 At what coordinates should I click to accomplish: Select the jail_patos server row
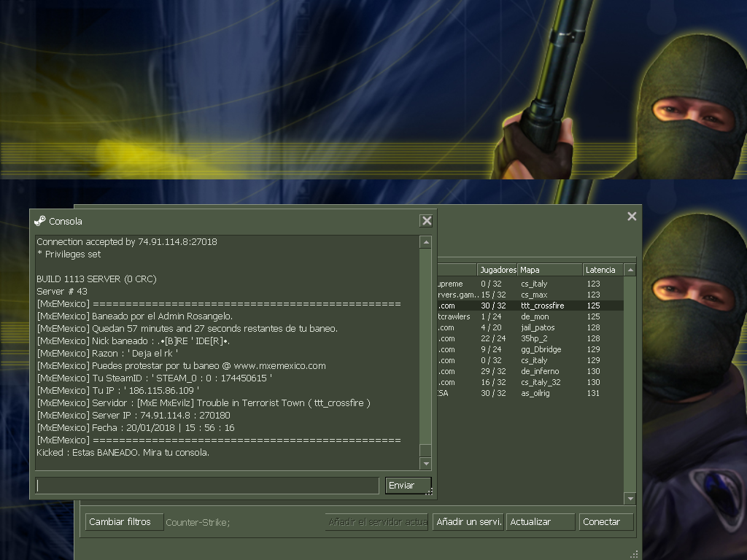tap(530, 327)
